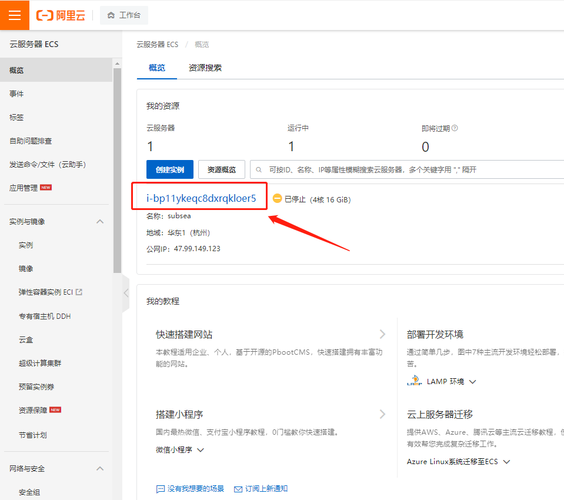The width and height of the screenshot is (564, 500).
Task: Open the 工作台 workbench button
Action: click(124, 15)
